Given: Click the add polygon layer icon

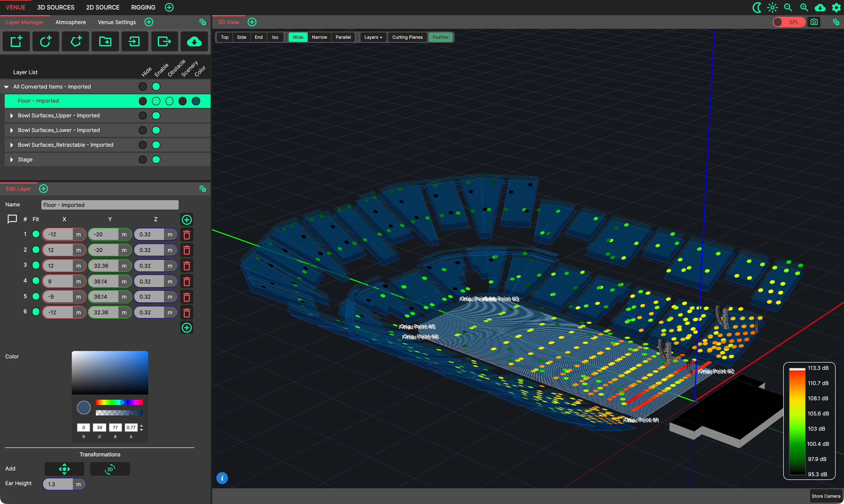Looking at the screenshot, I should (x=75, y=41).
